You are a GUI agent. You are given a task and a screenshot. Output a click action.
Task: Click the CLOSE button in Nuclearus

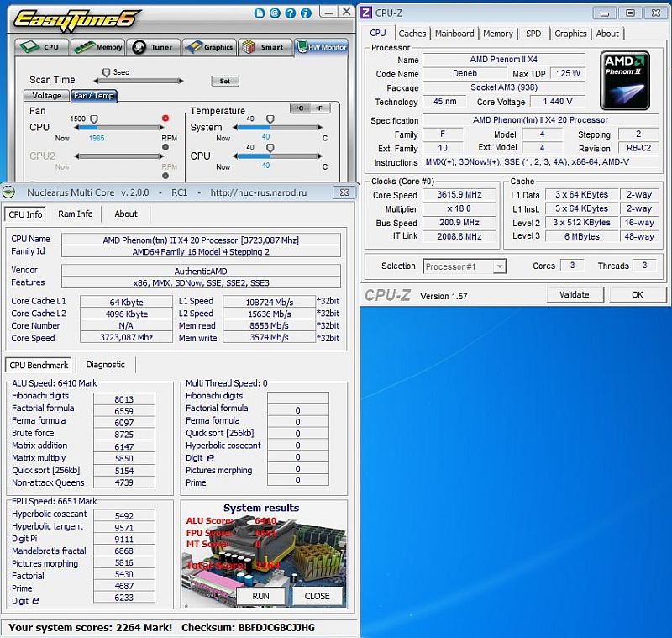pos(318,597)
